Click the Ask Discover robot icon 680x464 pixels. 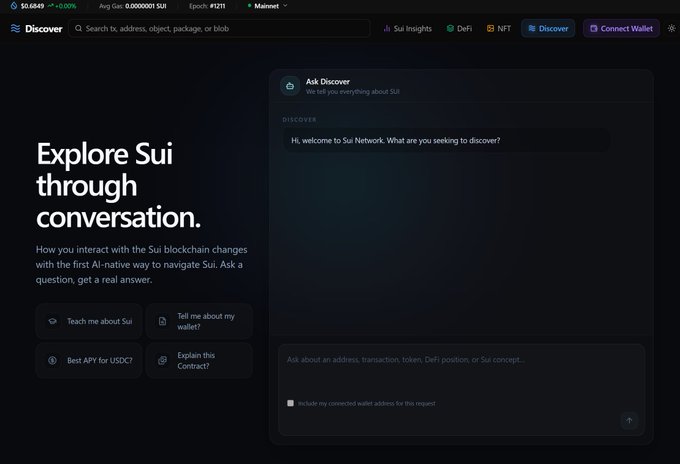pos(290,86)
